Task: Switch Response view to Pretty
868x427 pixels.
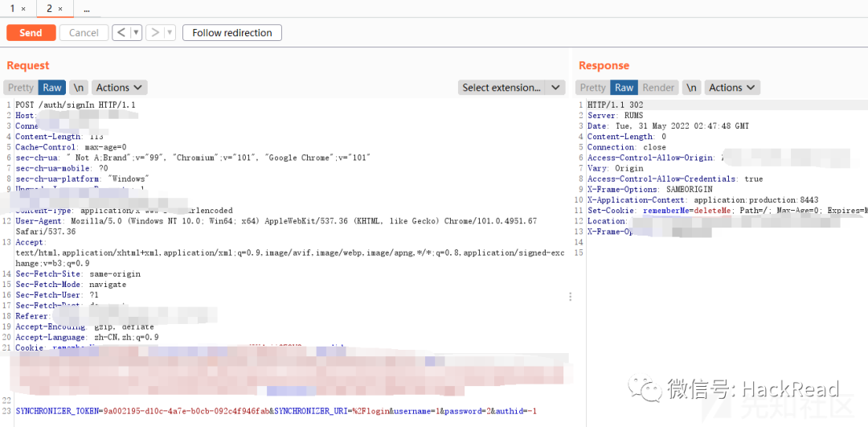Action: tap(592, 88)
